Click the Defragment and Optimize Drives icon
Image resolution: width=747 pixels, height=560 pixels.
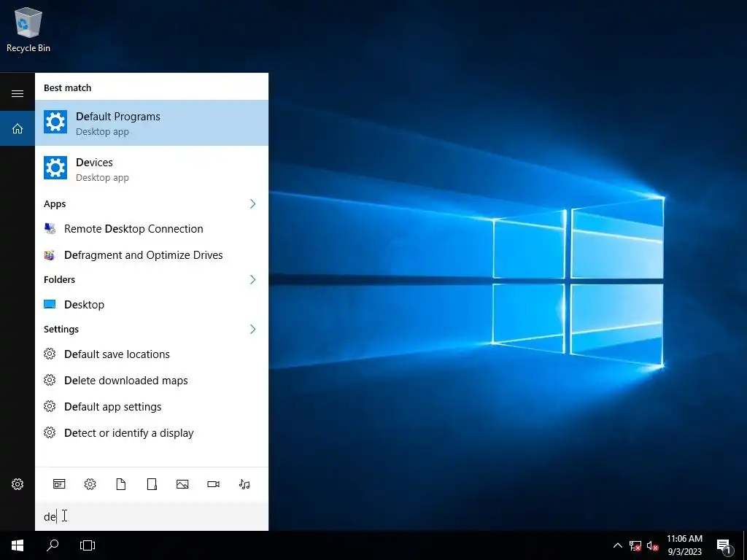point(50,255)
